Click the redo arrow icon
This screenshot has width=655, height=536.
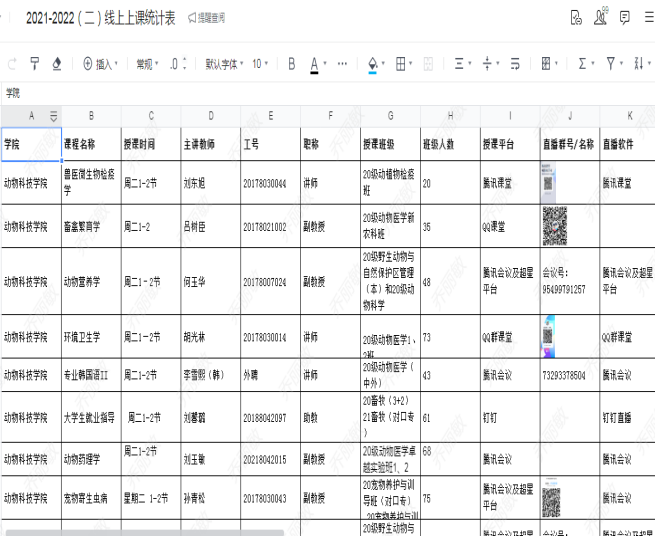tap(12, 64)
